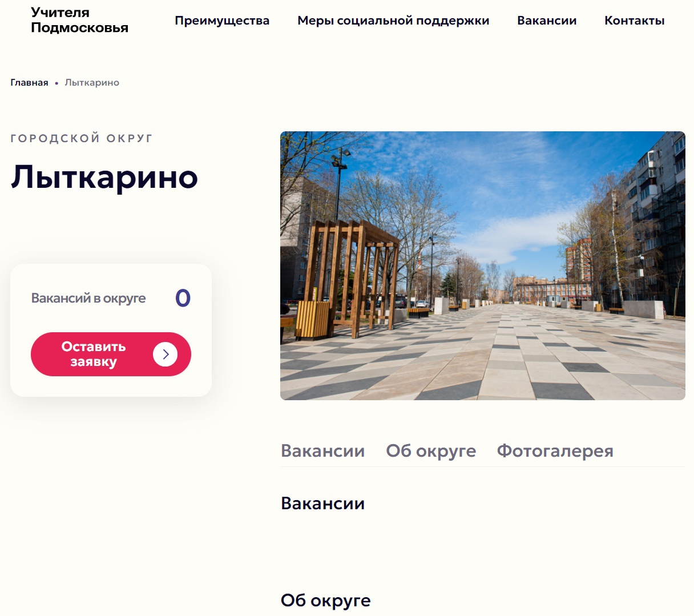Click the arrow icon in Оставить заявку button

click(166, 355)
